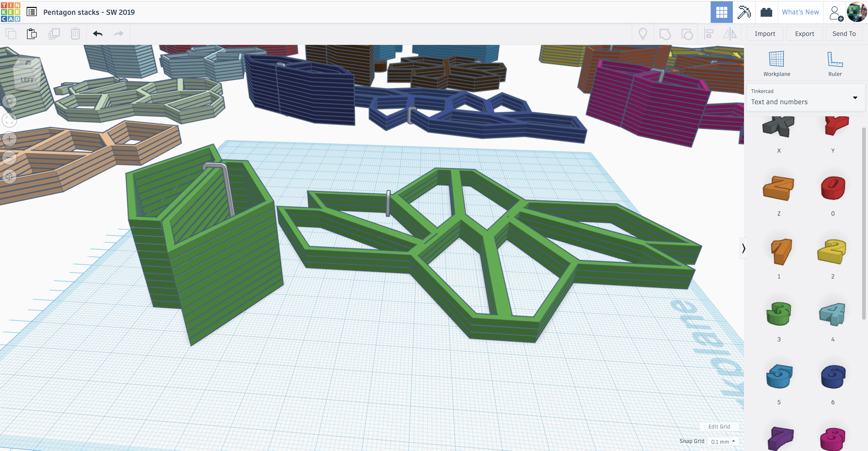Open the designs list icon
The height and width of the screenshot is (451, 868).
pos(32,12)
